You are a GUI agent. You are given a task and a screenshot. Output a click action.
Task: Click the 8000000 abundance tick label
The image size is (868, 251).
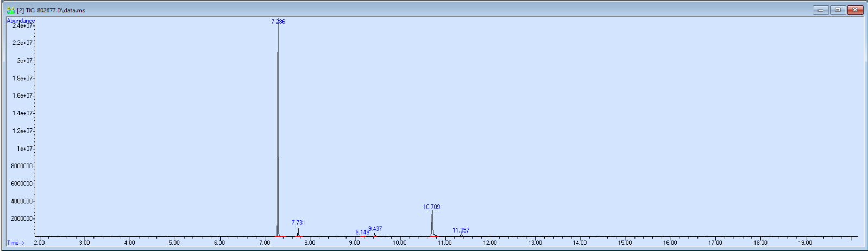(22, 166)
